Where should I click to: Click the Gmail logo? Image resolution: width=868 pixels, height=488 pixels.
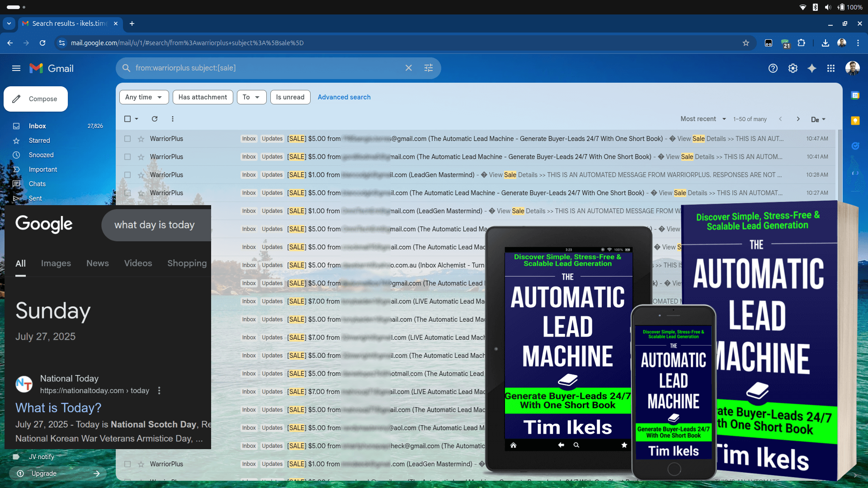52,68
